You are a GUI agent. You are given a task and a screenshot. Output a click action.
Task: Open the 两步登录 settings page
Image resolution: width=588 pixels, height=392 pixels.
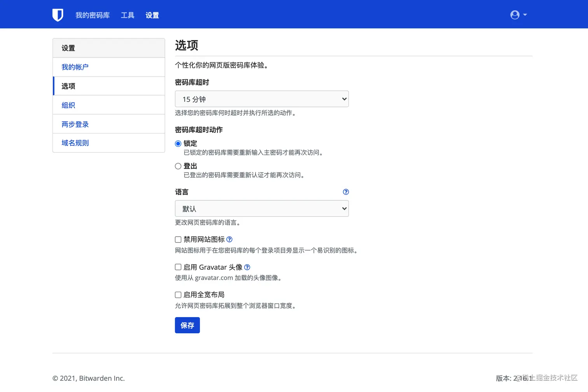(75, 124)
